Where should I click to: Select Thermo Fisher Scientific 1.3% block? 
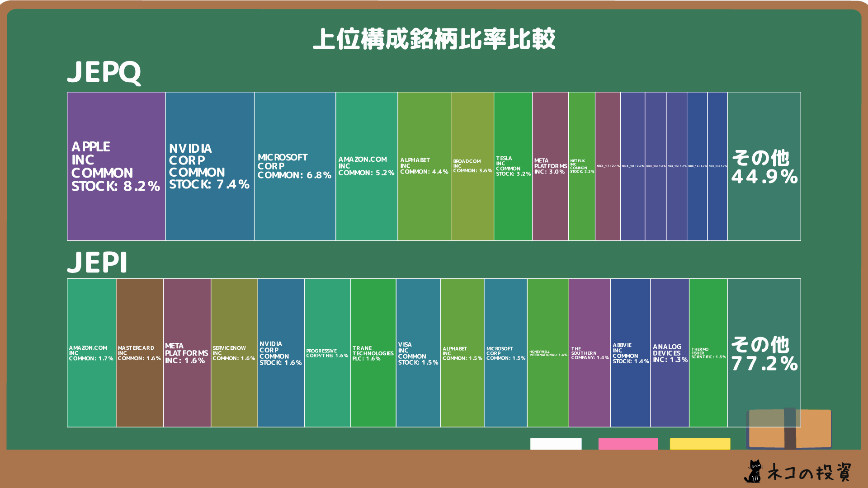coord(708,353)
